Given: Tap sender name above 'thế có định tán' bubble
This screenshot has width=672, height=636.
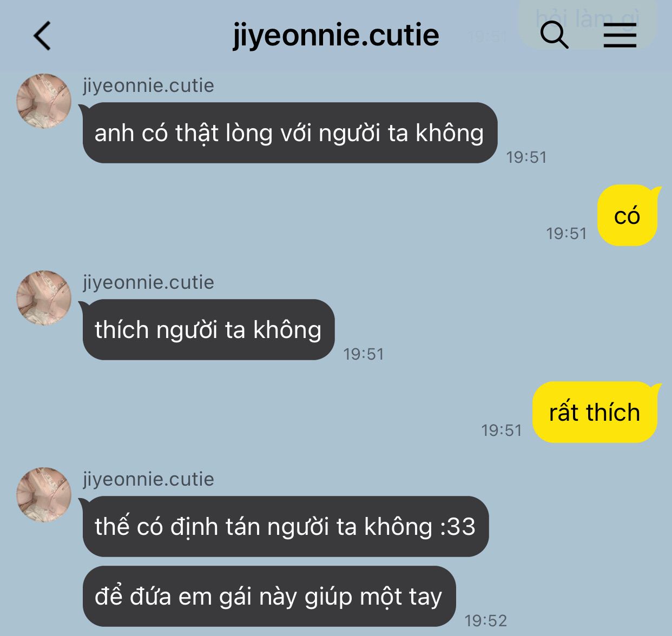Looking at the screenshot, I should [x=148, y=479].
